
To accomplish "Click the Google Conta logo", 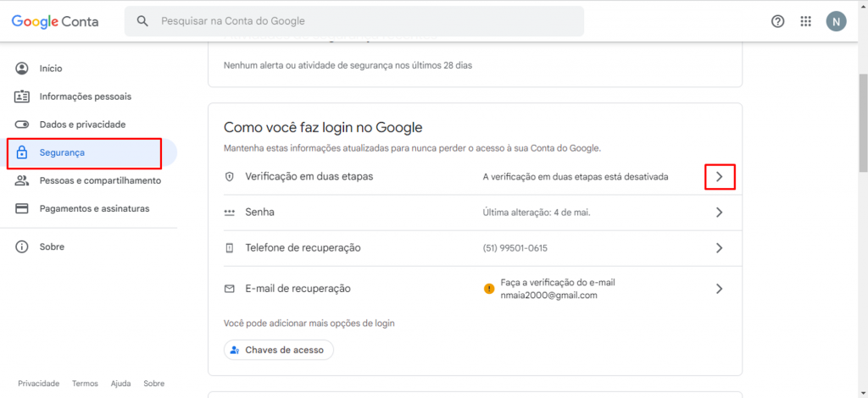I will (x=55, y=21).
